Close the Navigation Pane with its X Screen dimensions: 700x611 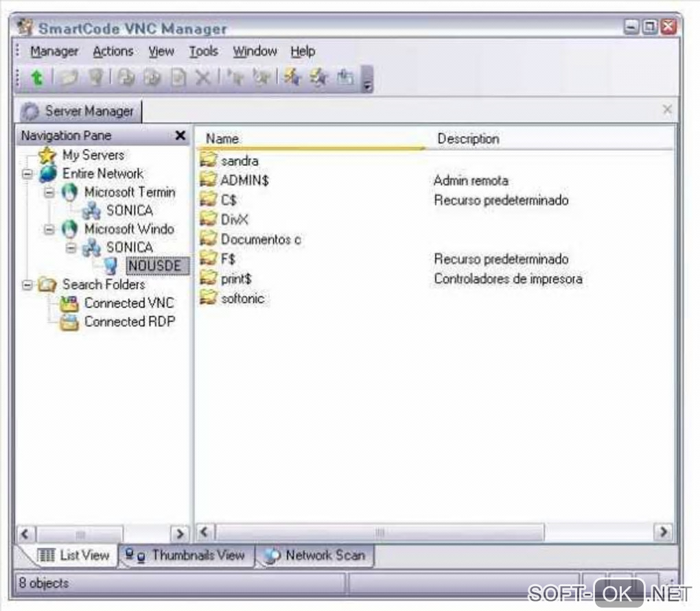point(180,135)
